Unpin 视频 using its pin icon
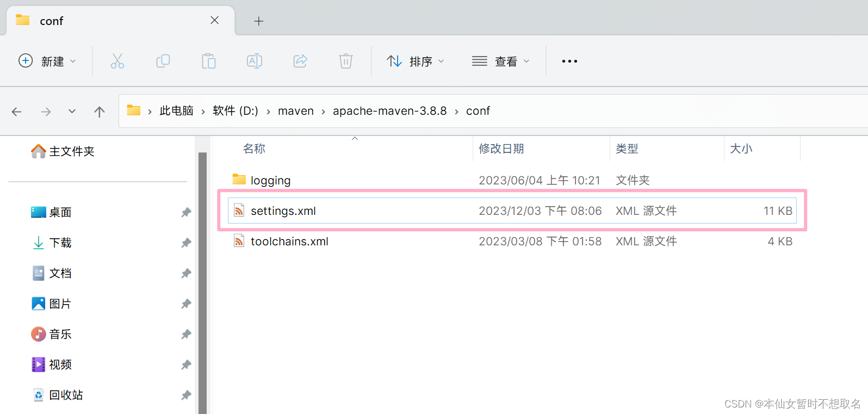The image size is (868, 414). (x=186, y=364)
